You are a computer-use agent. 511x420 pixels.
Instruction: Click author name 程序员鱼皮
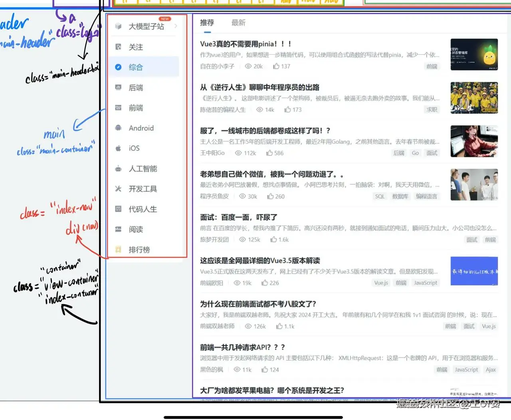(214, 196)
